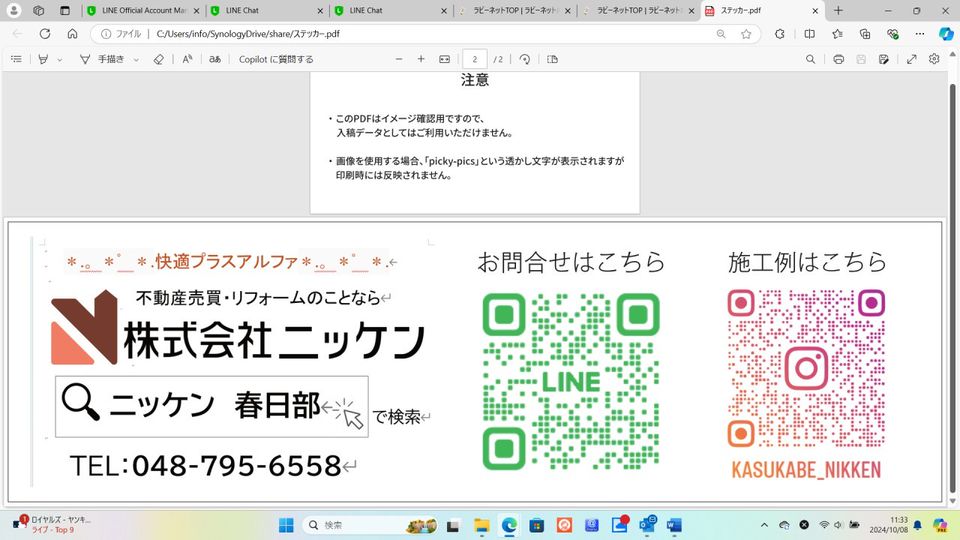Click the zoom in plus button
The image size is (960, 540).
click(x=421, y=59)
